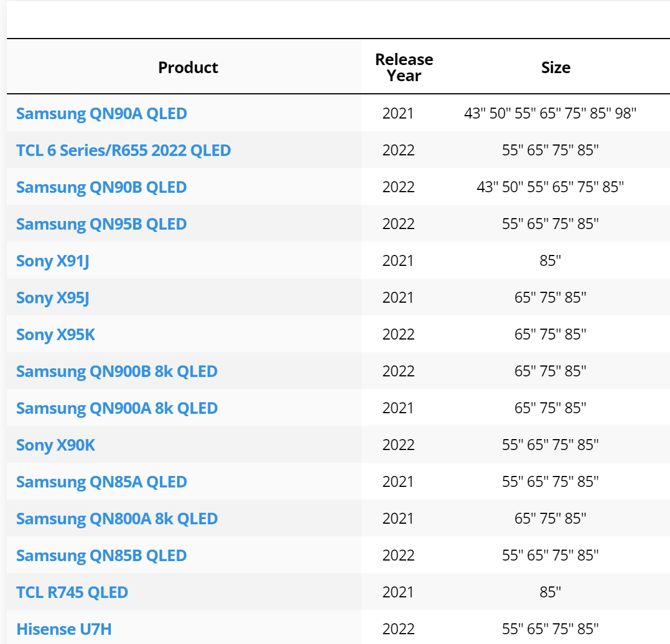Click the release year in the Sony X90K row
The height and width of the screenshot is (644, 670).
tap(398, 445)
